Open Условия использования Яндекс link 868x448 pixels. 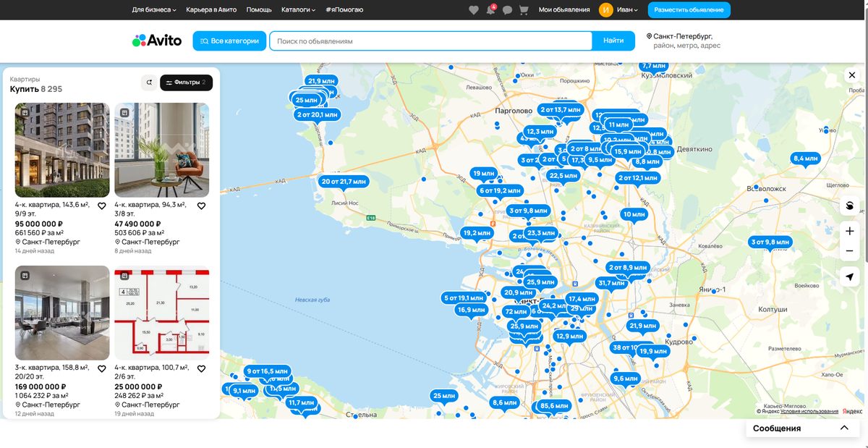[809, 412]
